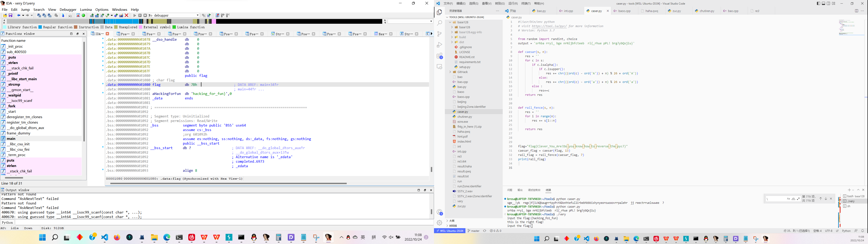This screenshot has width=868, height=244.
Task: Click the IDA save database icon
Action: point(10,16)
